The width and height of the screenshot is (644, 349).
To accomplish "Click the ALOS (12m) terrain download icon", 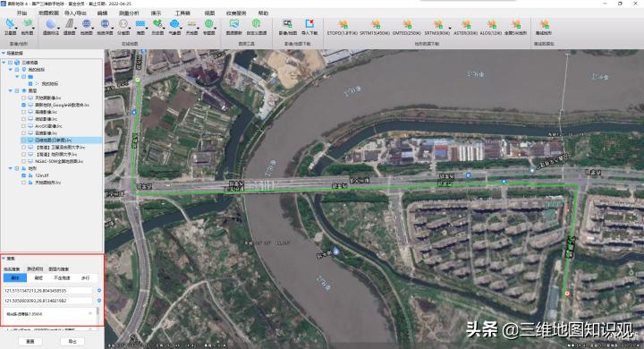I will click(x=492, y=24).
